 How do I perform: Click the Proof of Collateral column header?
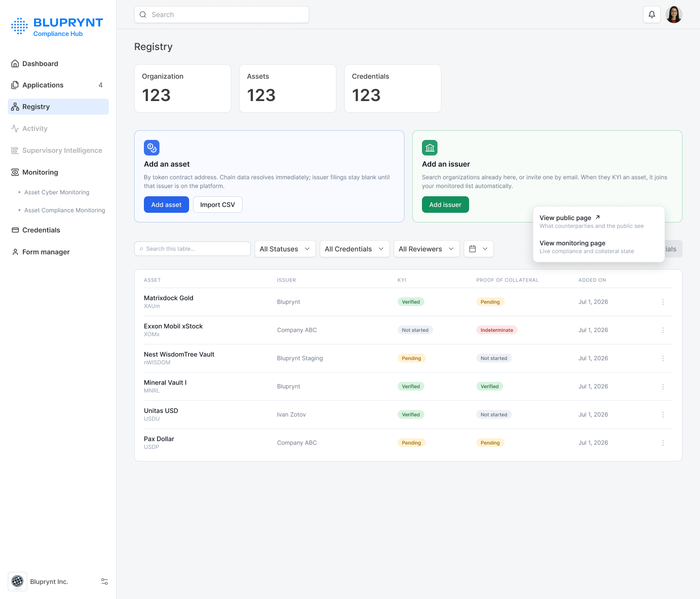tap(507, 280)
